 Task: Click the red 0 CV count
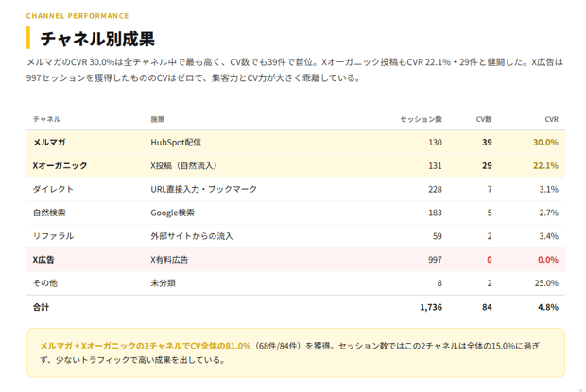point(490,260)
